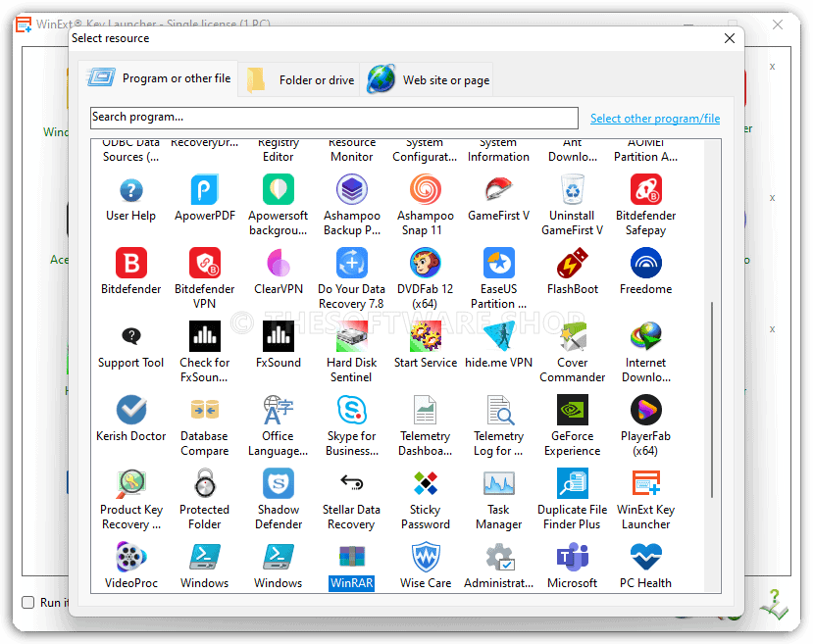This screenshot has width=813, height=644.
Task: Close the Select resource dialog
Action: pyautogui.click(x=730, y=38)
